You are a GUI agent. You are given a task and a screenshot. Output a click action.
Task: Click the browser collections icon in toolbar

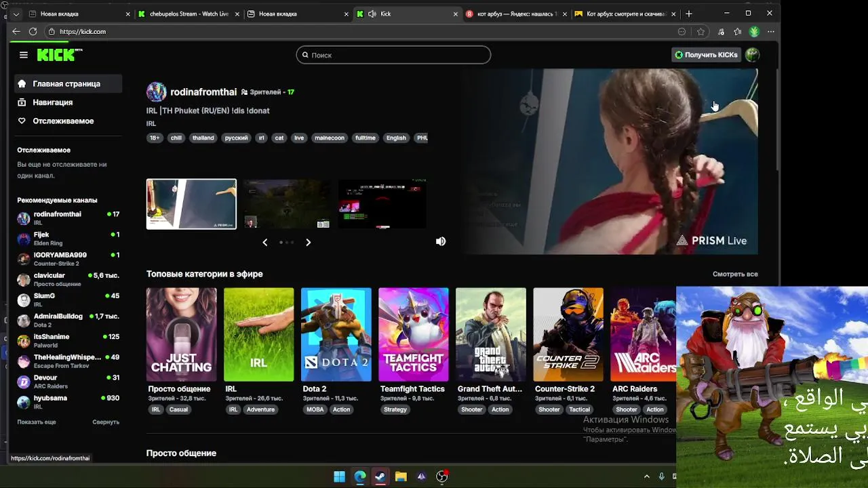coord(737,31)
